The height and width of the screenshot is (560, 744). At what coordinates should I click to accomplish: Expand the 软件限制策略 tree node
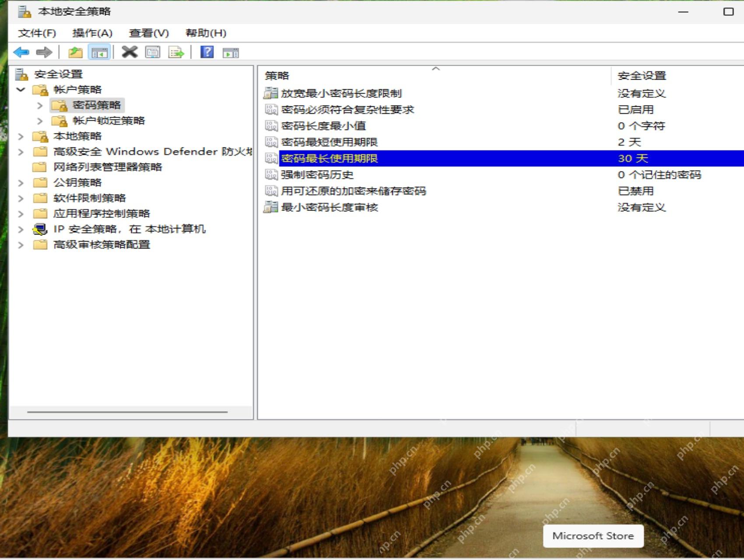[x=21, y=198]
